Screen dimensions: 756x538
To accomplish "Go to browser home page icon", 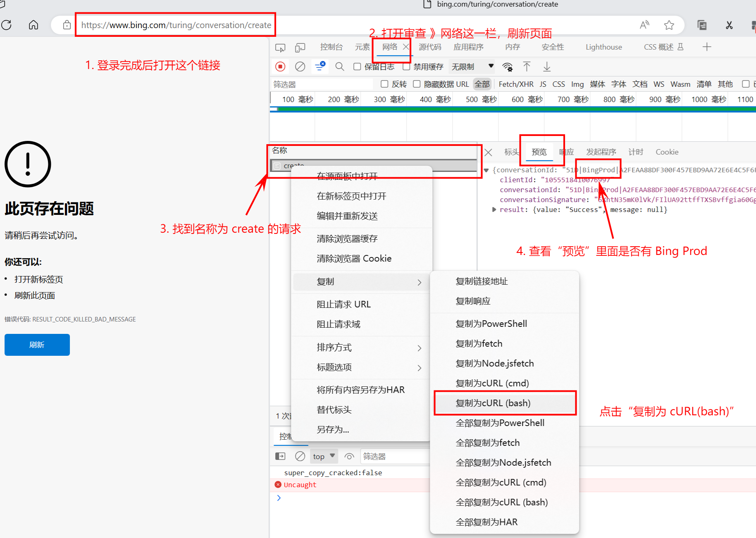I will point(33,25).
